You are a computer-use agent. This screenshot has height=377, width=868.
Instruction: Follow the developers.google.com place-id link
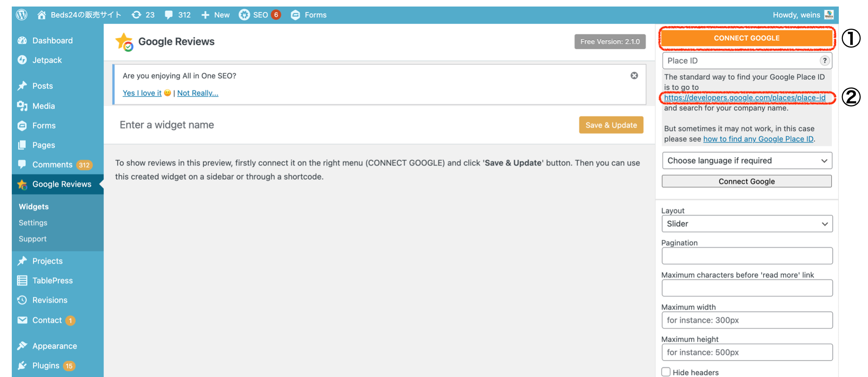(744, 98)
